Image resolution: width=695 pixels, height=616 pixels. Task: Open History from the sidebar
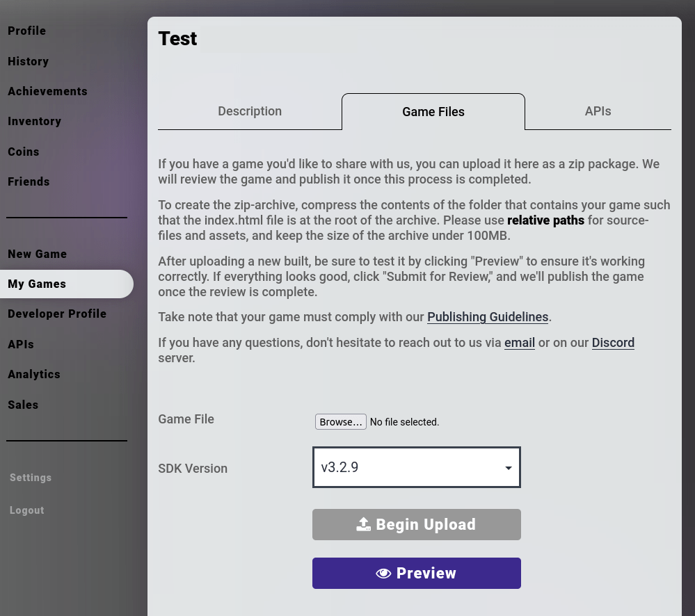click(29, 61)
